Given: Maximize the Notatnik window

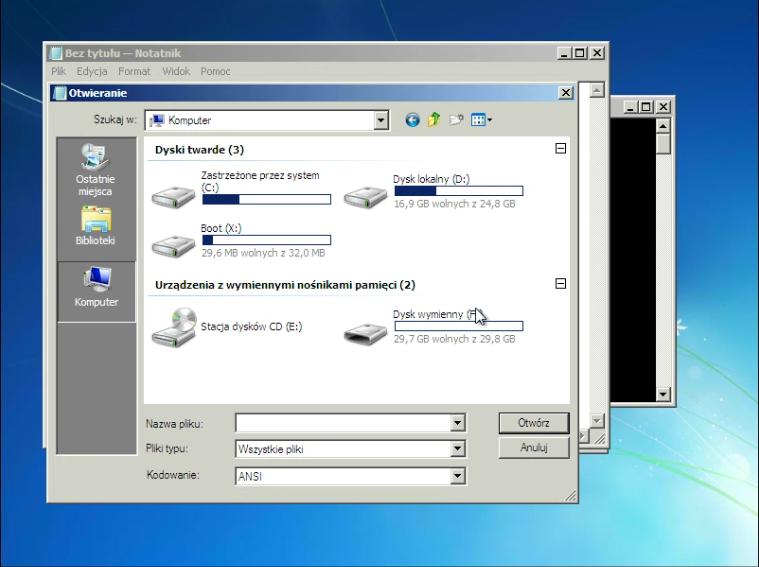Looking at the screenshot, I should (580, 53).
